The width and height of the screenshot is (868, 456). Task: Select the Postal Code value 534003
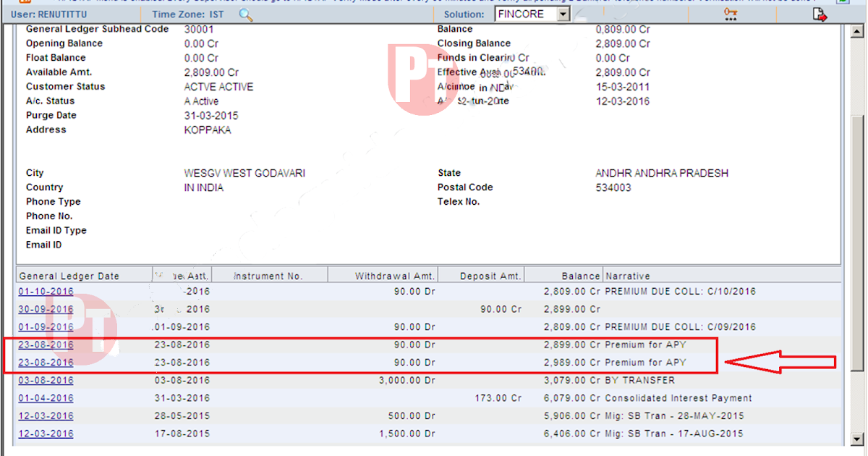613,187
